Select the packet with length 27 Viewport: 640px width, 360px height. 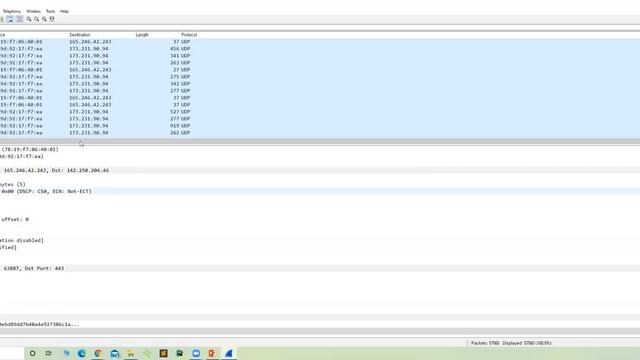[320, 70]
